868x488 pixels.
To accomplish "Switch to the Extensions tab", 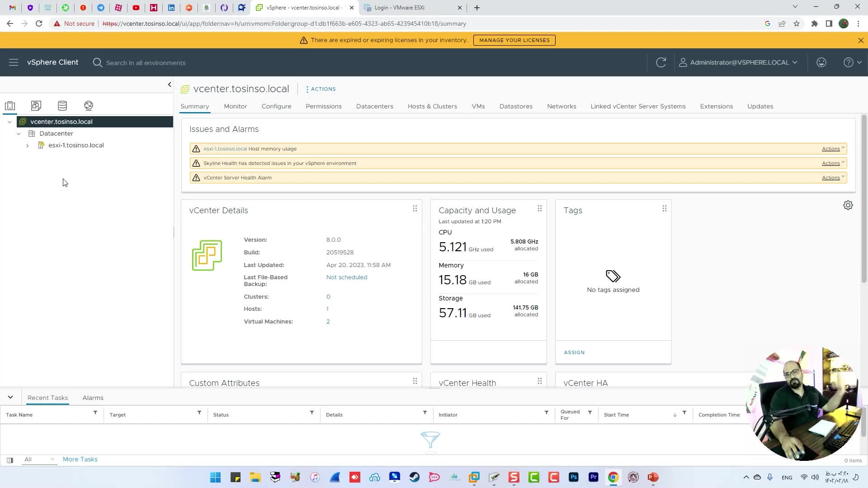I will [x=716, y=106].
